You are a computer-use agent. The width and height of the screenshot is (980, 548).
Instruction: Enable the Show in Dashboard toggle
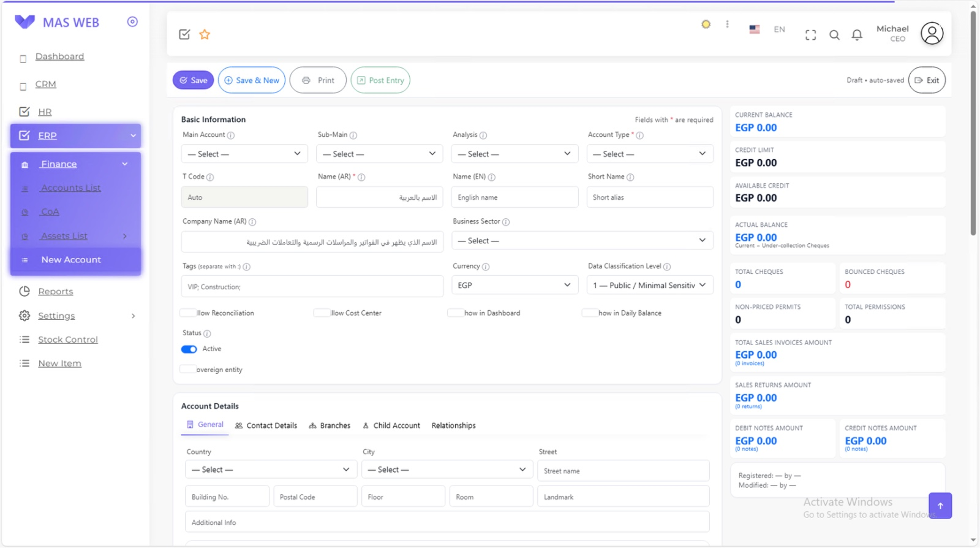click(455, 313)
